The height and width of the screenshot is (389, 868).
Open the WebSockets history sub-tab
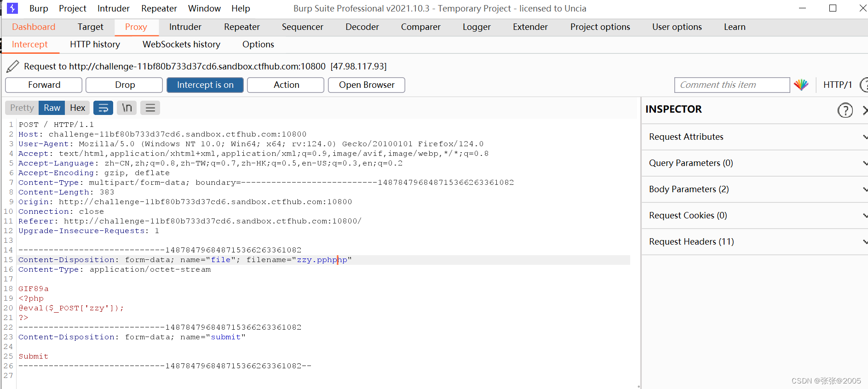182,45
